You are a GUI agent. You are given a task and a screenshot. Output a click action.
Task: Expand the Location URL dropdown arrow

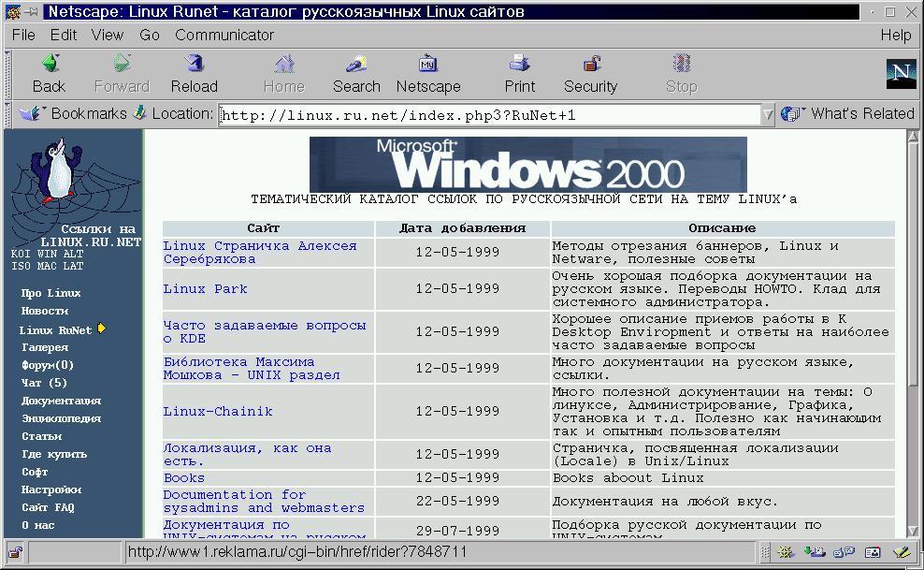click(767, 114)
